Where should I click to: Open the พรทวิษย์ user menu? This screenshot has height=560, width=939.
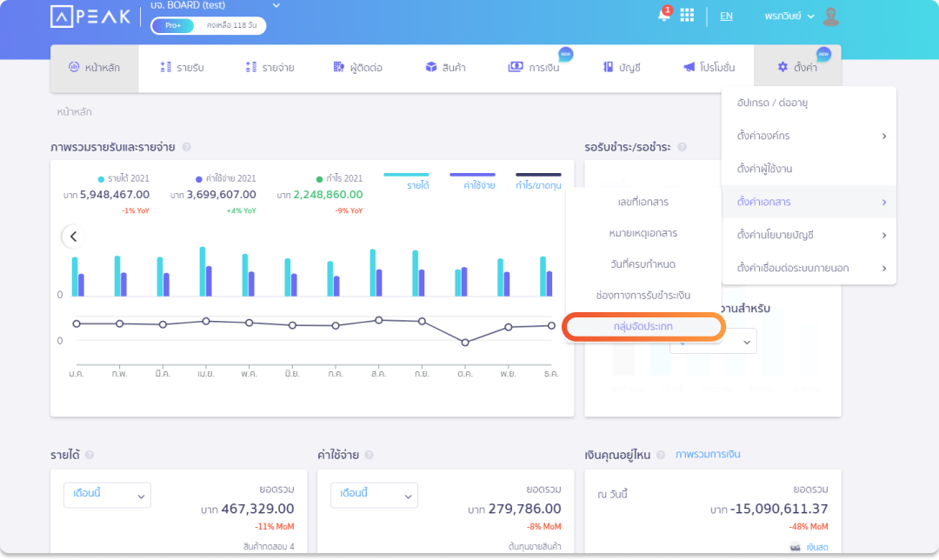[789, 17]
